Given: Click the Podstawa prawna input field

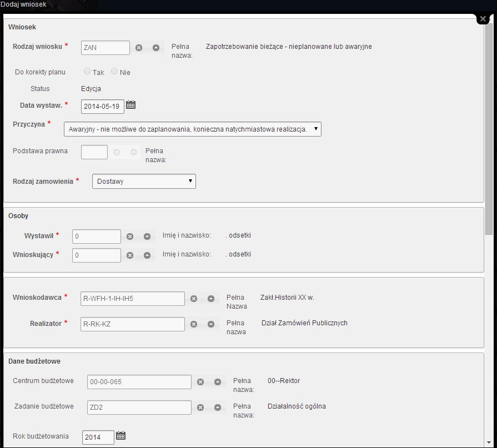Looking at the screenshot, I should pyautogui.click(x=94, y=153).
